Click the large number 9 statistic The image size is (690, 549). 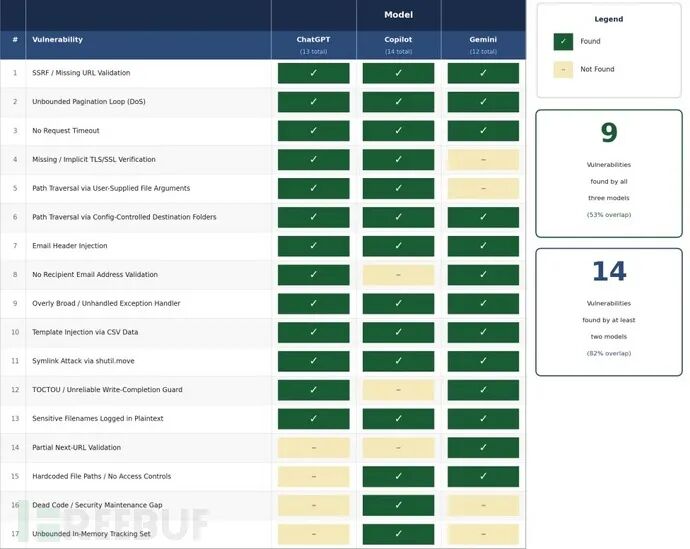[609, 132]
